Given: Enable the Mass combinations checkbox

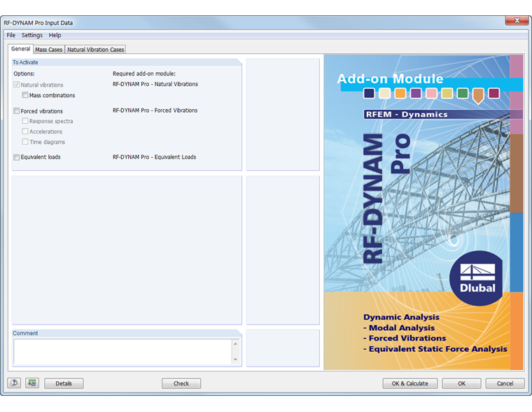Looking at the screenshot, I should pyautogui.click(x=24, y=95).
